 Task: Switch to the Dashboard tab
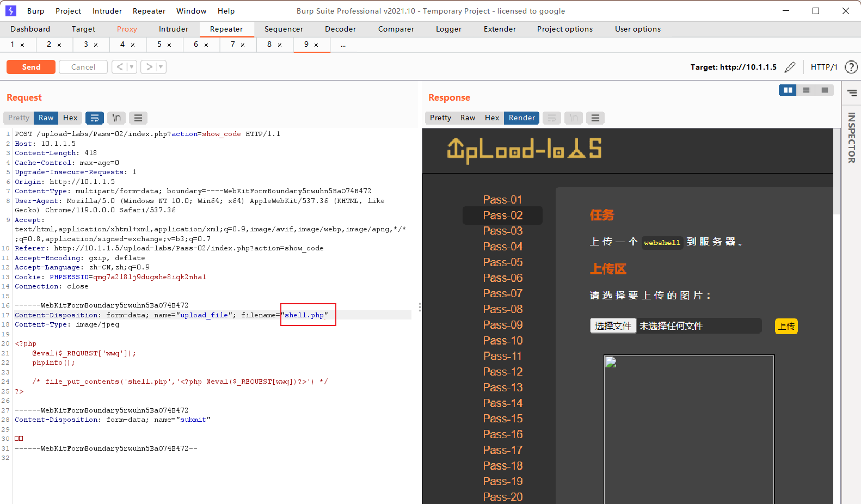pos(30,29)
